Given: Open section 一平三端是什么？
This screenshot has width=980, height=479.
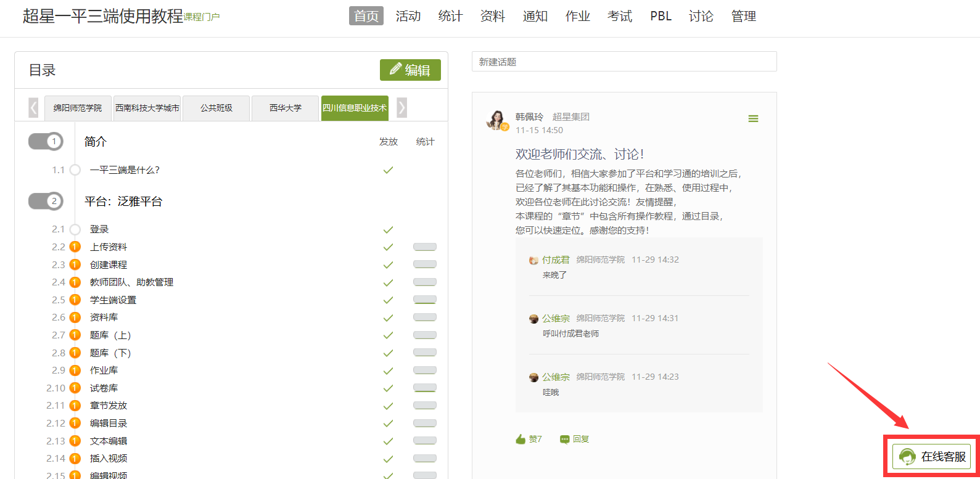Looking at the screenshot, I should 125,170.
